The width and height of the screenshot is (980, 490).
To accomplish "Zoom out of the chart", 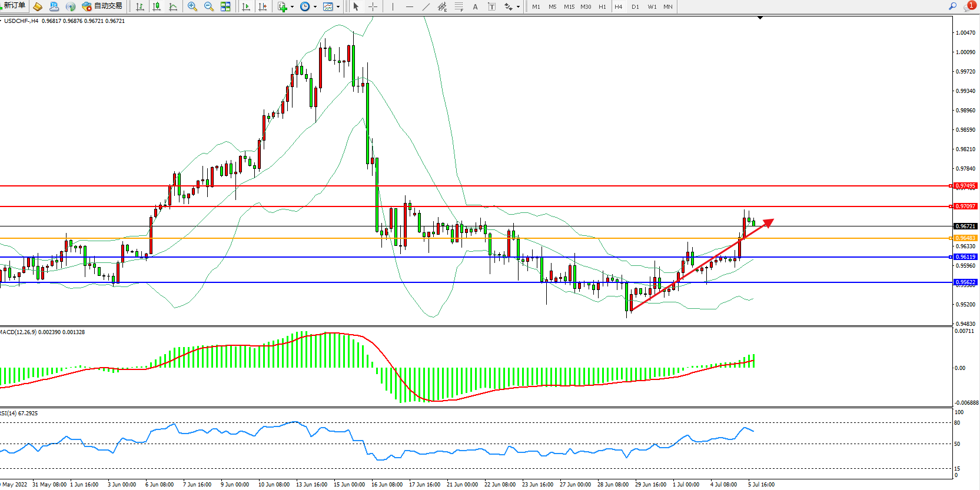I will point(209,7).
